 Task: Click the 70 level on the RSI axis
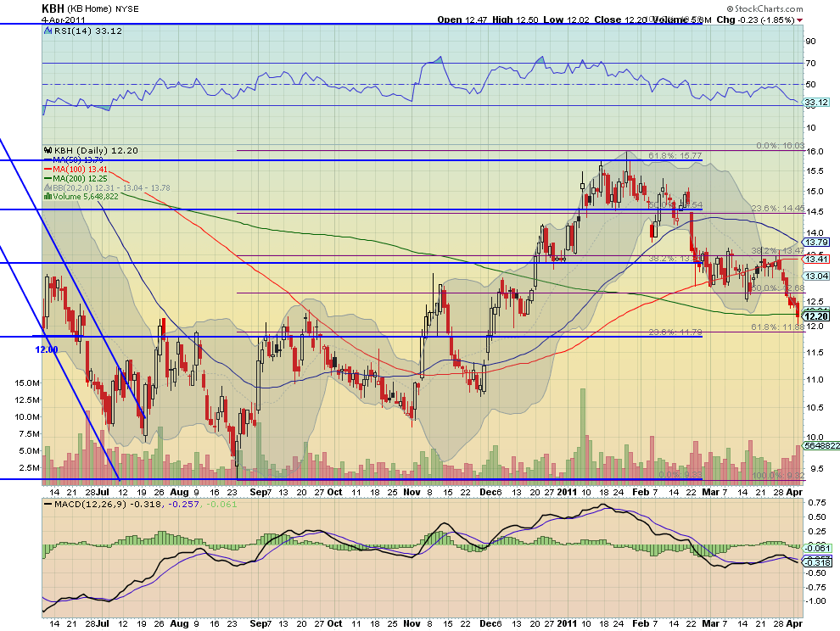pos(810,64)
